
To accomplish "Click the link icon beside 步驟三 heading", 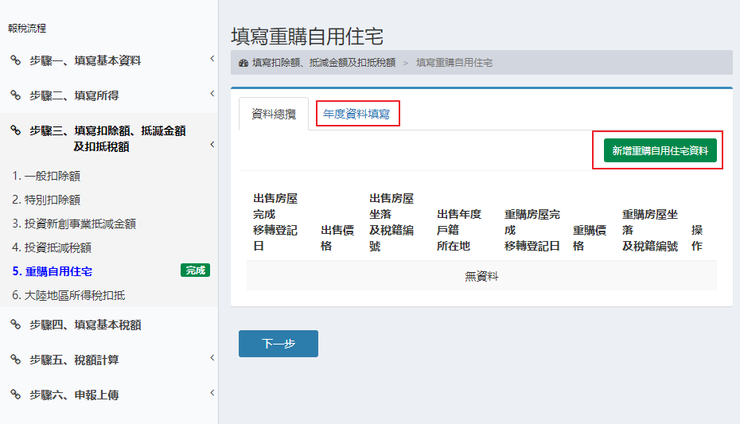I will click(x=15, y=130).
